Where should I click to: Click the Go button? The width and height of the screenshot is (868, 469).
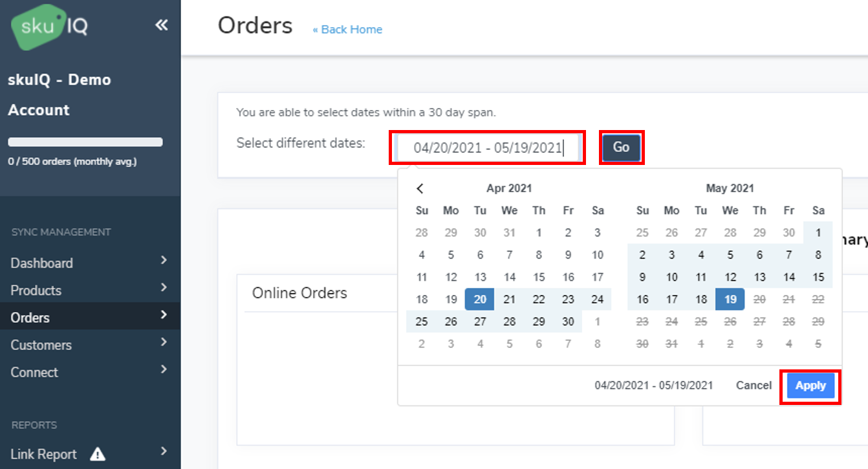tap(621, 147)
